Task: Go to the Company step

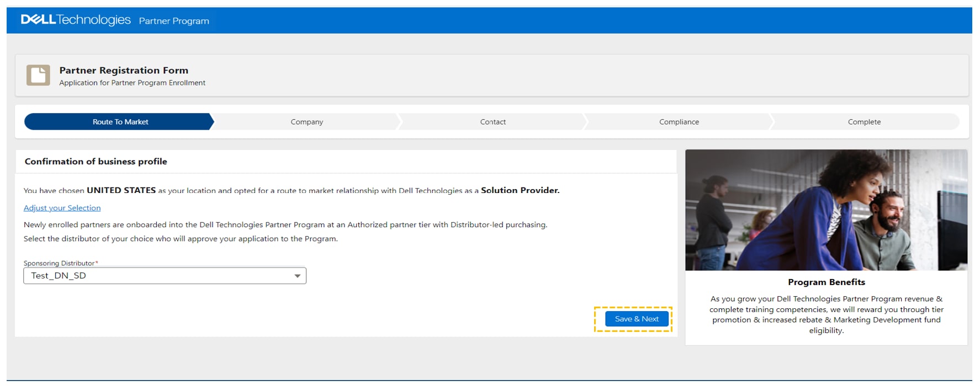Action: 307,122
